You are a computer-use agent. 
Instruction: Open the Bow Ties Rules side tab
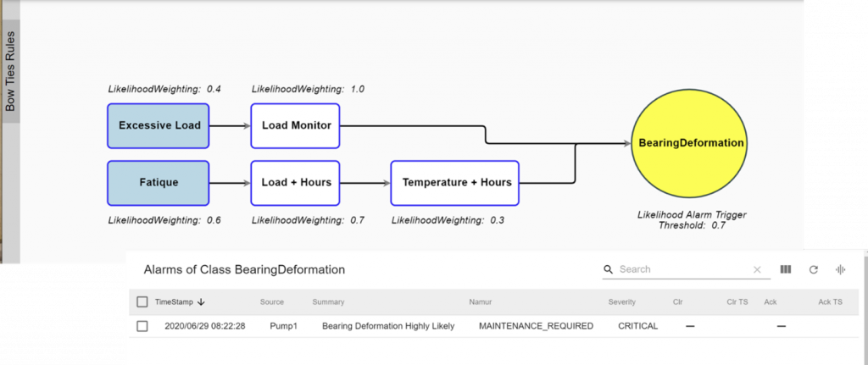pyautogui.click(x=10, y=71)
